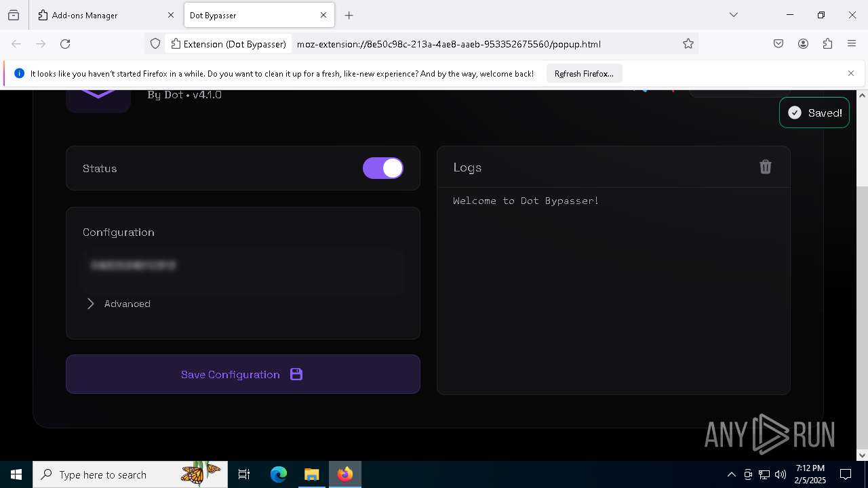This screenshot has width=868, height=488.
Task: Open Firefox View in the tab bar
Action: [x=14, y=15]
